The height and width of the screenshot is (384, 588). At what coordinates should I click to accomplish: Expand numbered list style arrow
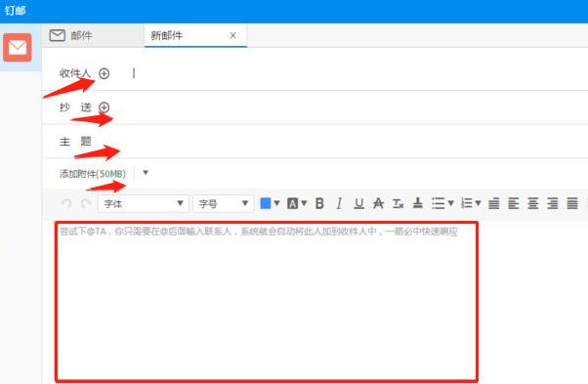coord(479,203)
